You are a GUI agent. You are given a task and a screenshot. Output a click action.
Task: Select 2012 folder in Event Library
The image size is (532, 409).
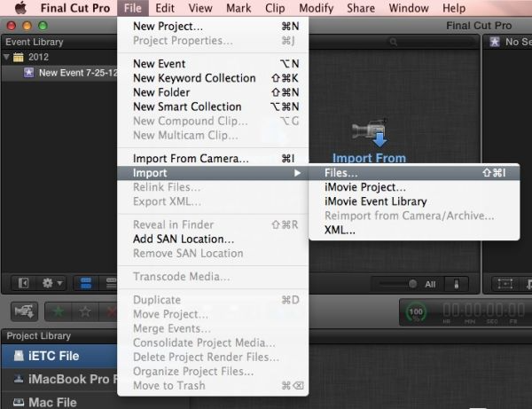59,57
